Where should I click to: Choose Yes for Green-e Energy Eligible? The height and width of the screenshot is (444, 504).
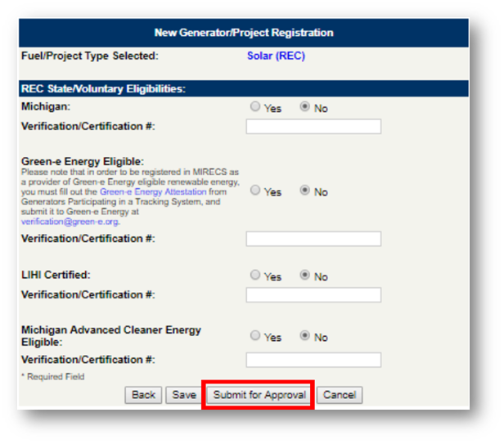[x=256, y=191]
